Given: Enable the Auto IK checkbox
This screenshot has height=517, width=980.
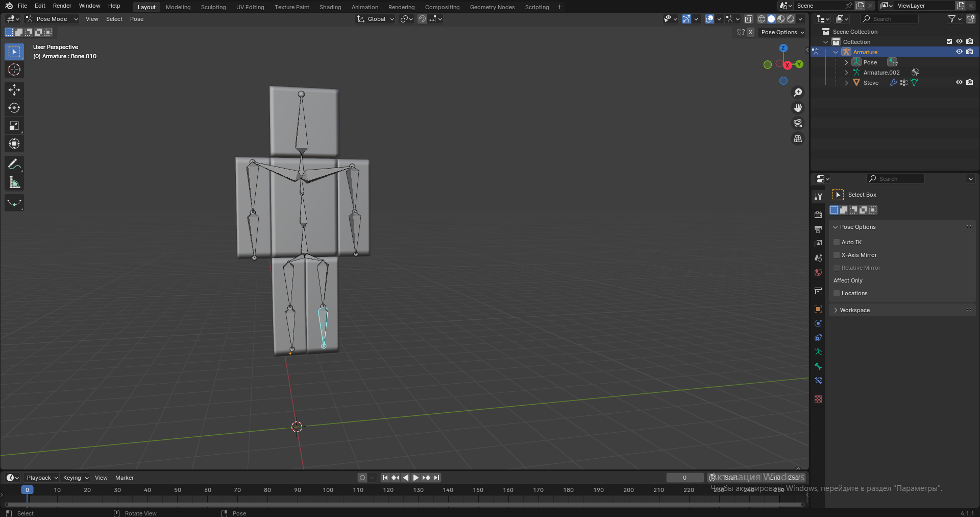Looking at the screenshot, I should 837,242.
